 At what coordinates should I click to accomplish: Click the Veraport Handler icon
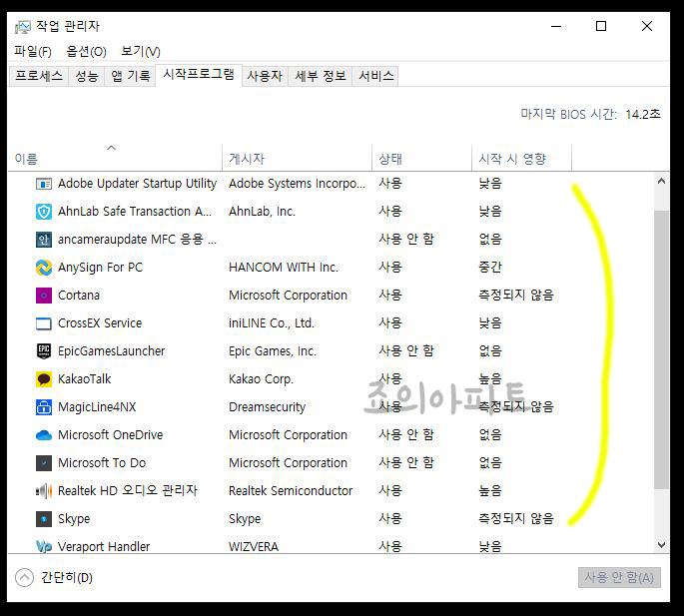44,547
